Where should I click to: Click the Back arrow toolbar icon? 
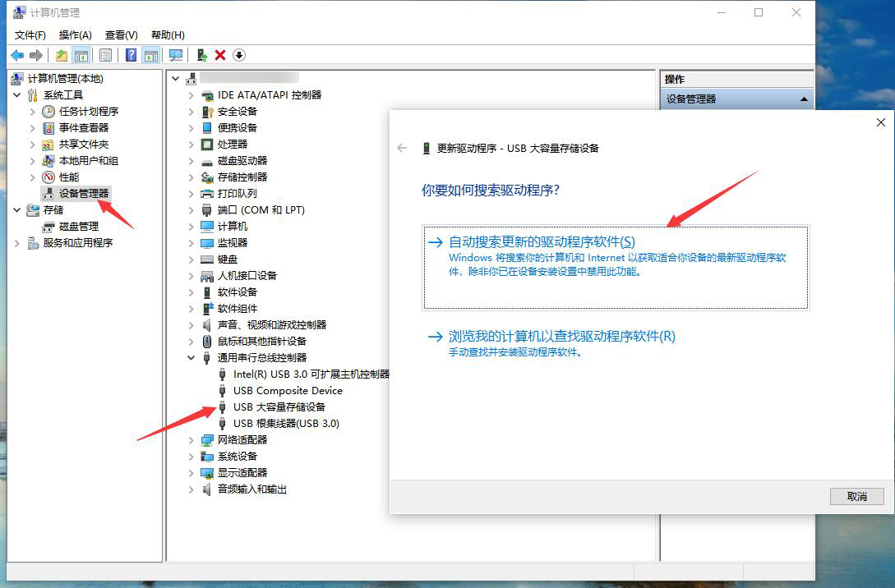pos(18,55)
